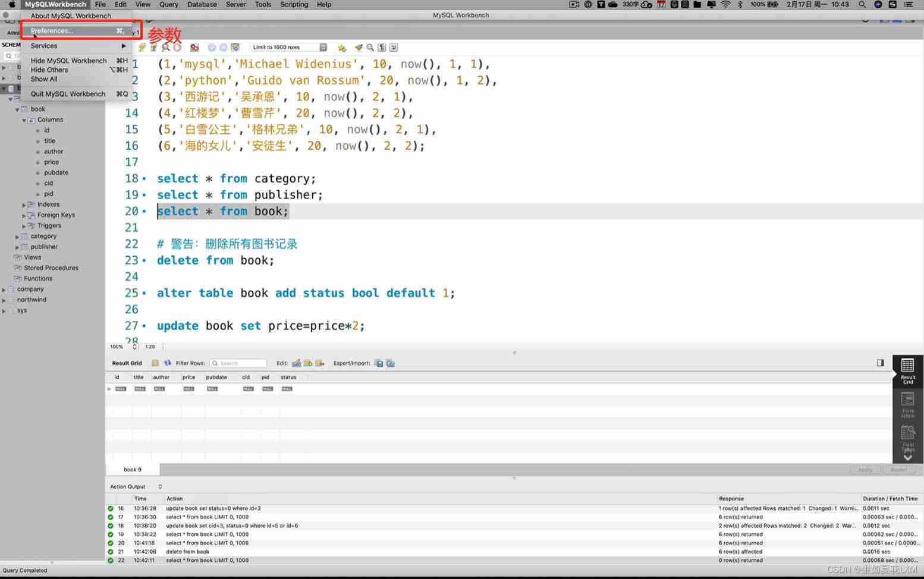
Task: Open the Database menu in menu bar
Action: (x=202, y=4)
